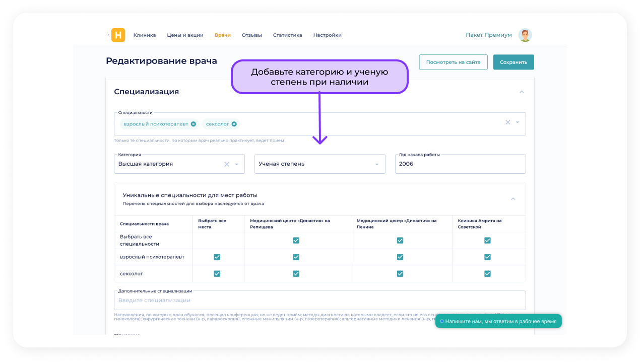This screenshot has width=643, height=364.
Task: Click the Пакет Премиум link
Action: pyautogui.click(x=489, y=35)
